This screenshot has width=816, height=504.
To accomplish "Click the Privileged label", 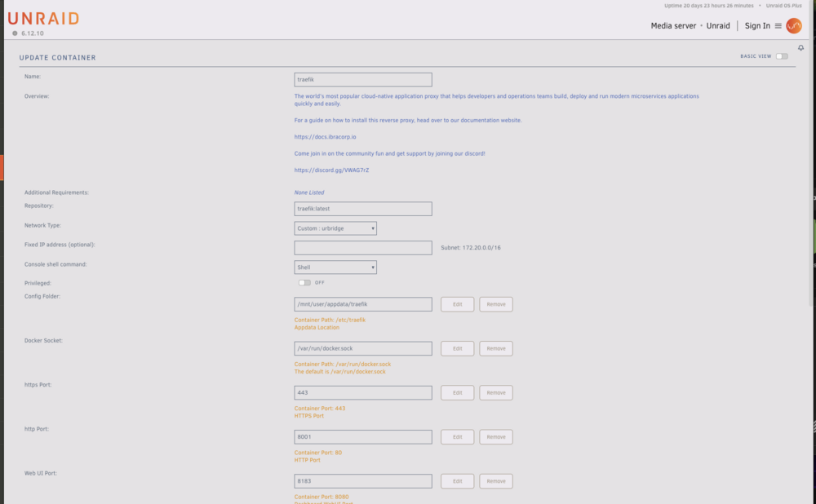I will click(38, 283).
